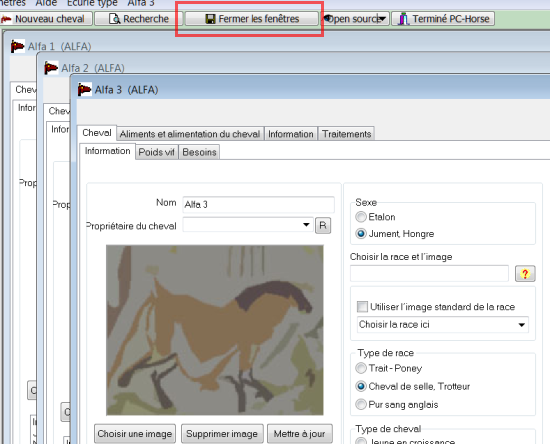Click the exit door icon on Terminé PC-Horse
The width and height of the screenshot is (550, 444).
click(403, 19)
